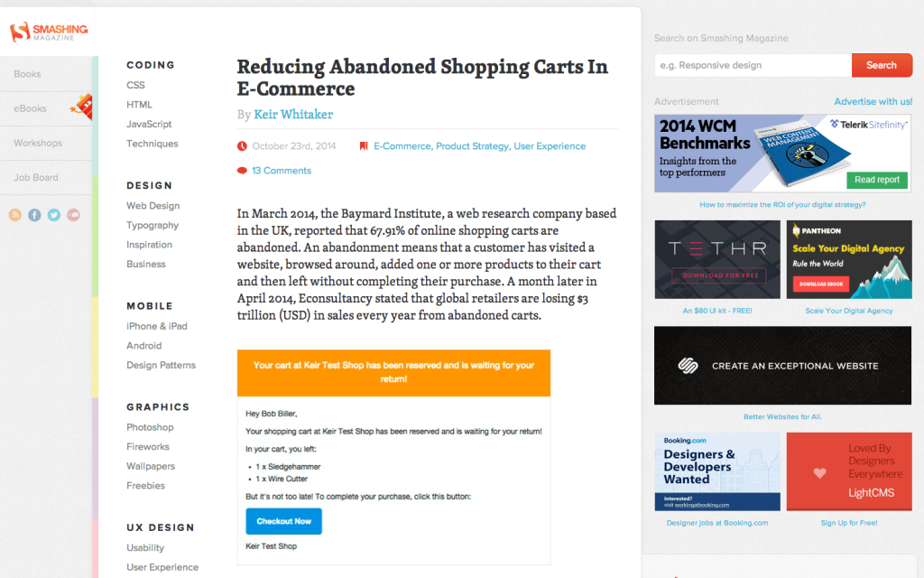Click the clock icon beside the date
Viewport: 924px width, 578px height.
[x=242, y=145]
